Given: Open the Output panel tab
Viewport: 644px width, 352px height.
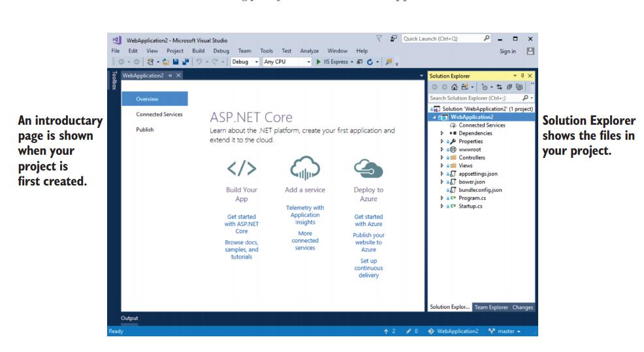Looking at the screenshot, I should click(x=129, y=318).
